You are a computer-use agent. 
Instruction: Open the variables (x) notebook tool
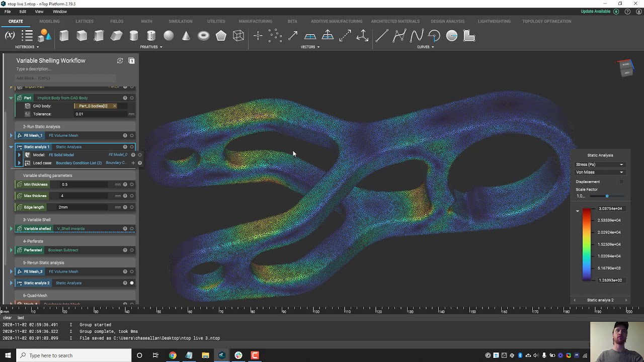point(10,36)
